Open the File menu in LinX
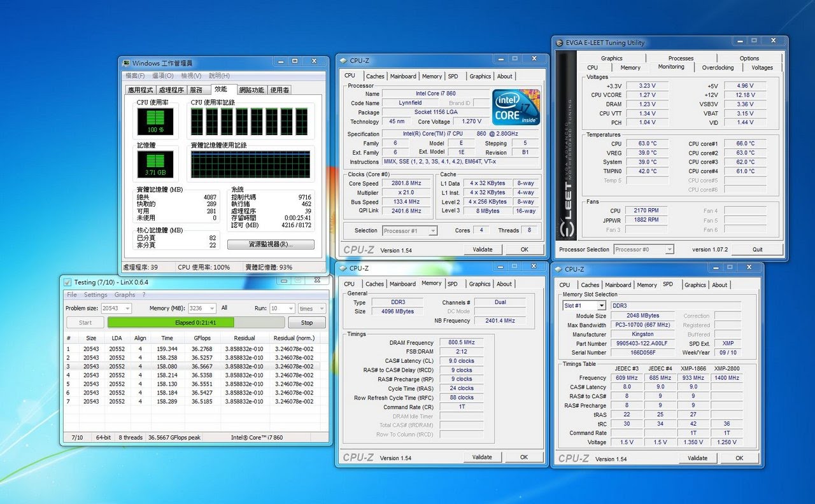This screenshot has height=504, width=815. point(72,295)
